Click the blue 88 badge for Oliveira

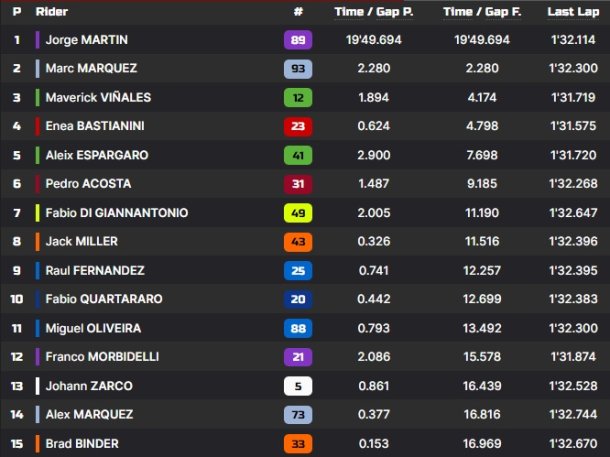298,329
